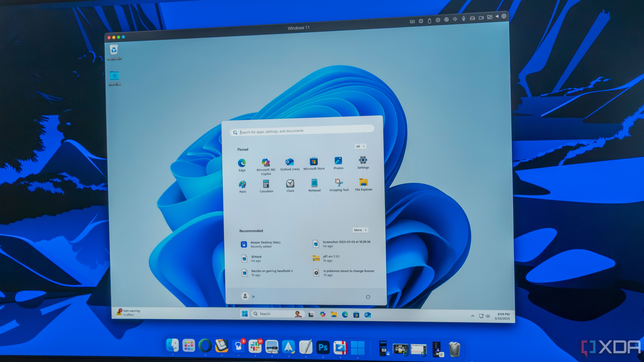Screen dimensions: 644x362
Task: Open Edge from the Windows taskbar
Action: coord(345,314)
